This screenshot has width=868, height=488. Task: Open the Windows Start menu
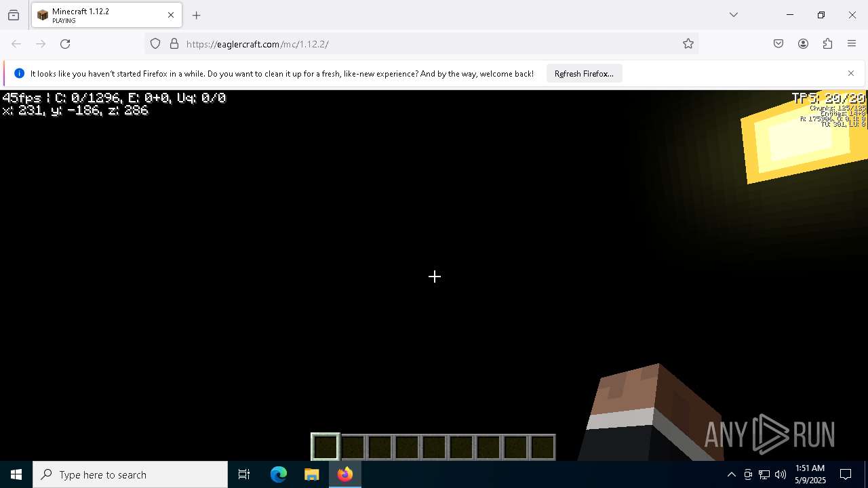16,474
